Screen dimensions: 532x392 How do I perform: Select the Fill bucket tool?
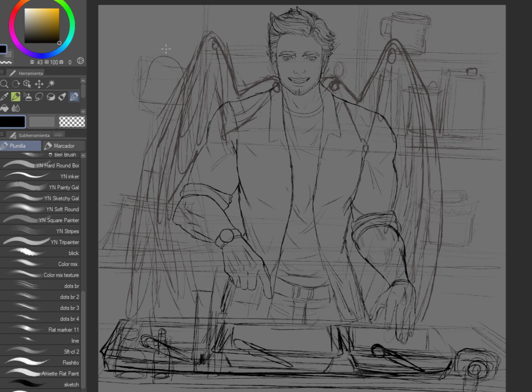pos(4,109)
